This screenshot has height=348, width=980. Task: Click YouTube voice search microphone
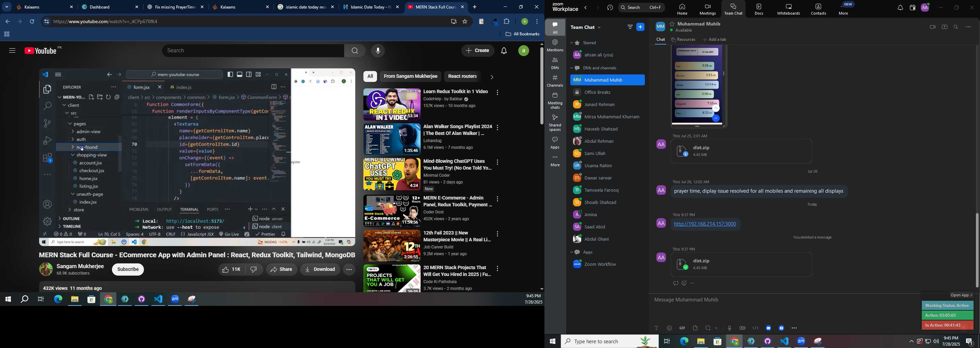[378, 51]
